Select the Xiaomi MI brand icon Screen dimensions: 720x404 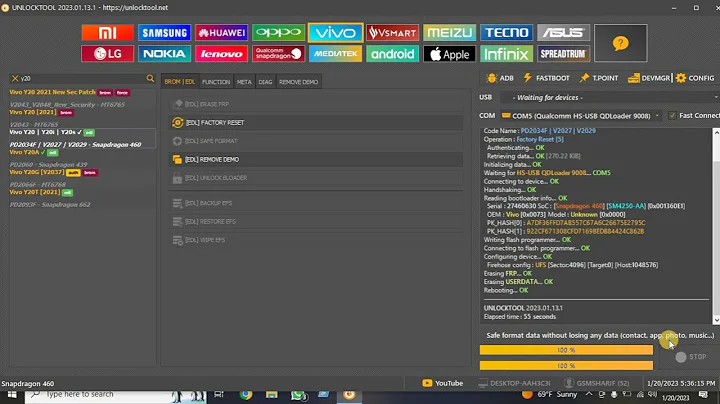point(107,33)
